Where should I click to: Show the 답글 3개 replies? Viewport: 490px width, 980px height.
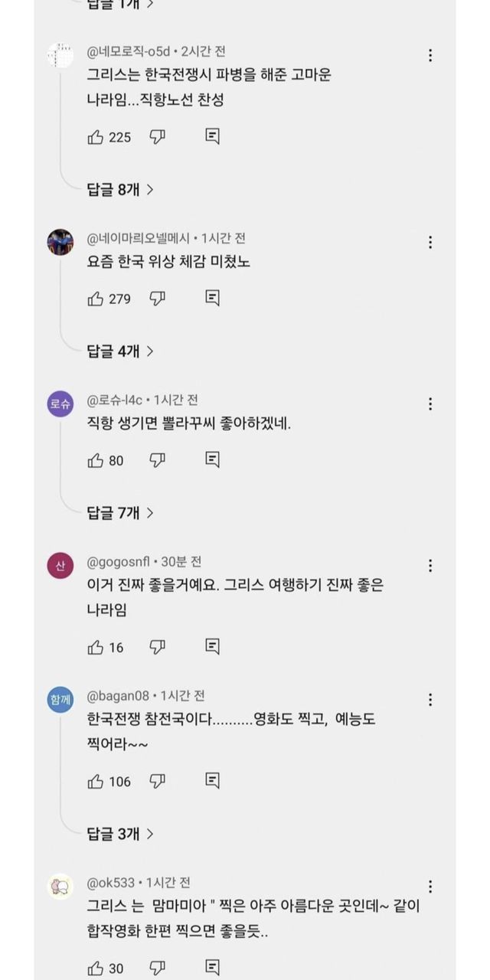click(x=120, y=833)
